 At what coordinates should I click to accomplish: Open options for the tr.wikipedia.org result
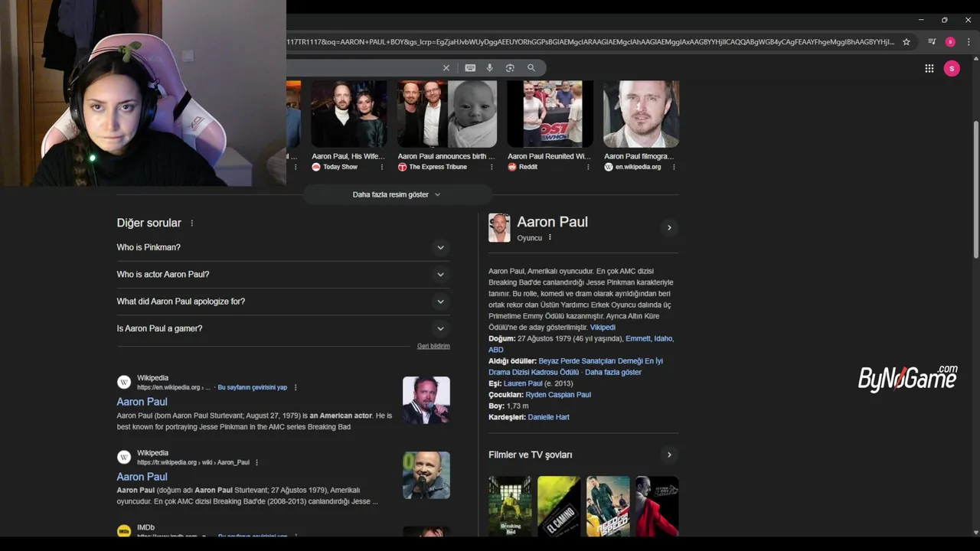pos(256,463)
